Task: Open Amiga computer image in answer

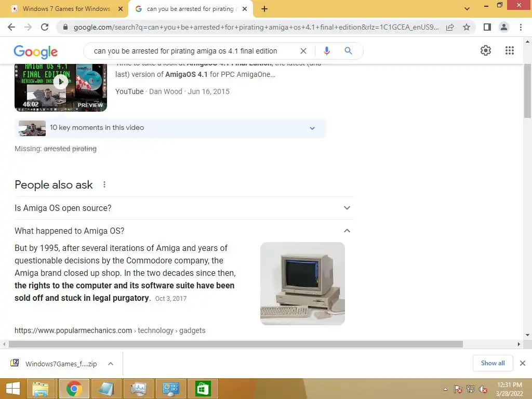Action: tap(302, 284)
